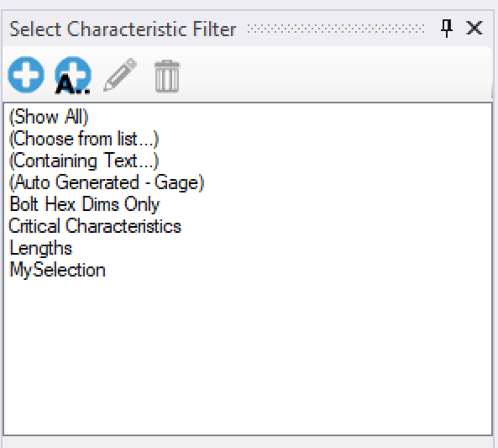The height and width of the screenshot is (448, 498).
Task: Close the Select Characteristic Filter panel
Action: tap(474, 28)
